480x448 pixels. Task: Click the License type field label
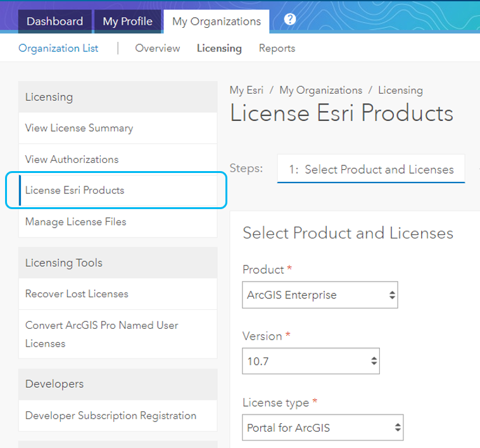275,402
